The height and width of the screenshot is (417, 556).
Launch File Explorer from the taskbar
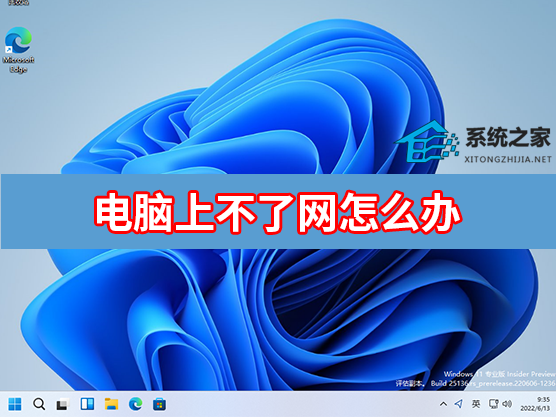click(111, 404)
